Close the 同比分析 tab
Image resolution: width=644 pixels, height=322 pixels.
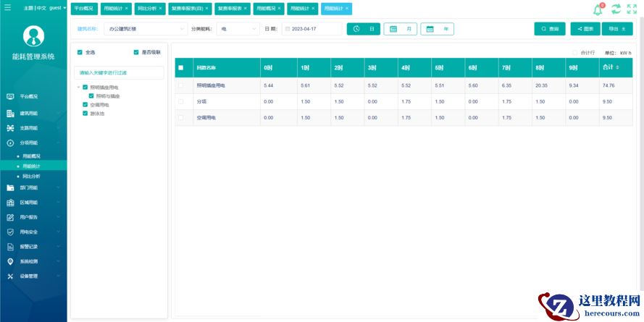(x=161, y=9)
